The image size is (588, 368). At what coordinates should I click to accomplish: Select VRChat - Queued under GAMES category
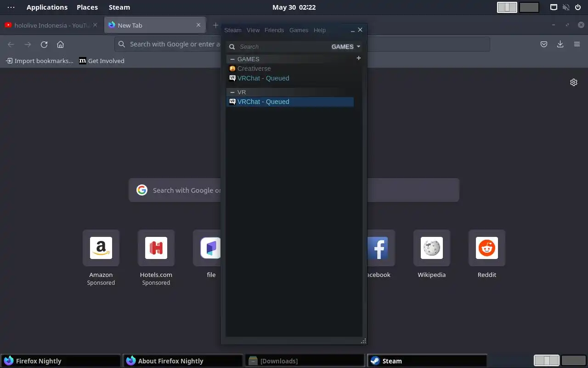click(x=263, y=78)
